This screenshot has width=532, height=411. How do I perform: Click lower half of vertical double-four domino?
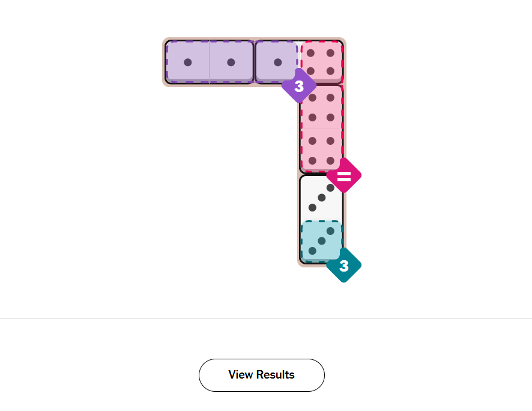[321, 151]
